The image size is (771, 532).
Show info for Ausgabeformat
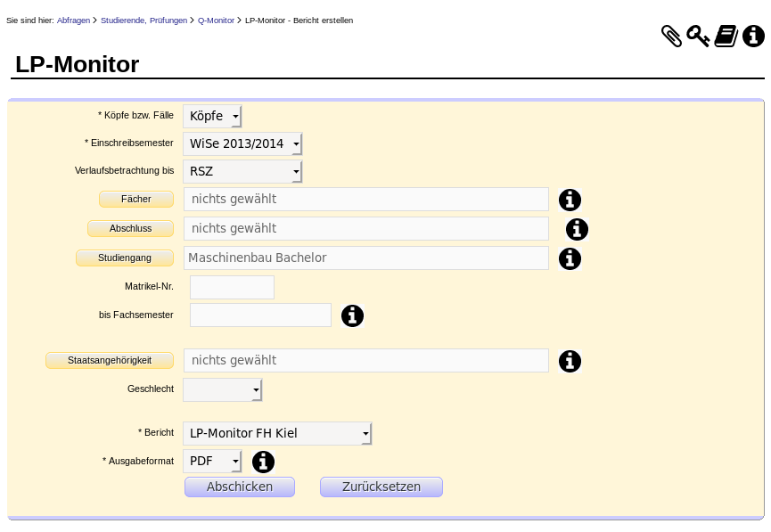coord(263,462)
